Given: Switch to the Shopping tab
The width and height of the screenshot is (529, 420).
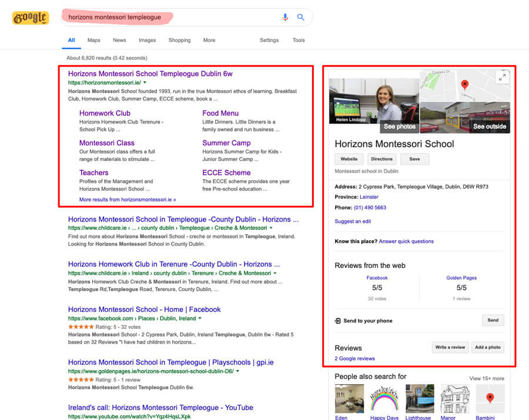Looking at the screenshot, I should click(179, 40).
